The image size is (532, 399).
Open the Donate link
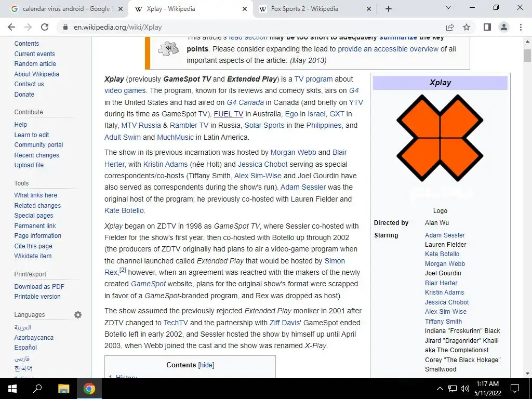pos(24,95)
